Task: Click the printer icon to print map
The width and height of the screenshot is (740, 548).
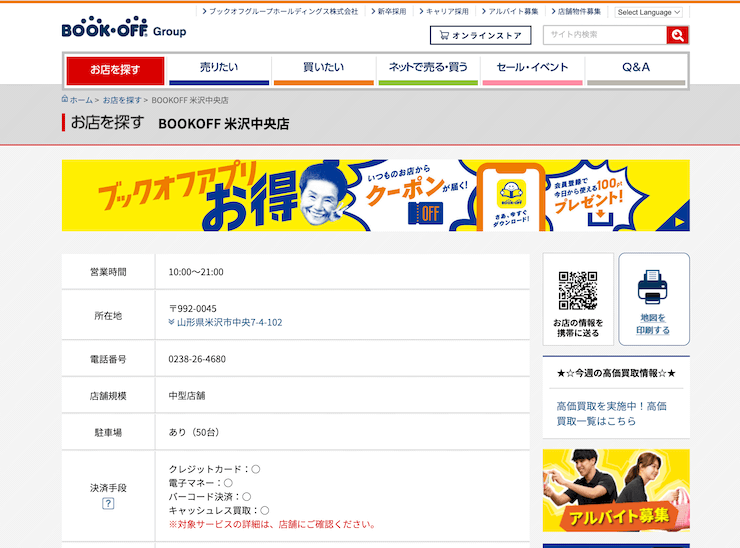Action: pyautogui.click(x=653, y=287)
